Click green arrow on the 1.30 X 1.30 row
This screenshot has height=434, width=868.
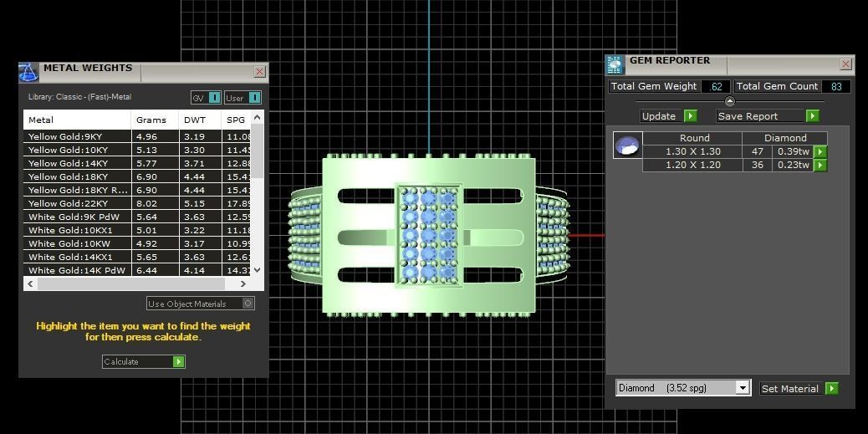[820, 151]
